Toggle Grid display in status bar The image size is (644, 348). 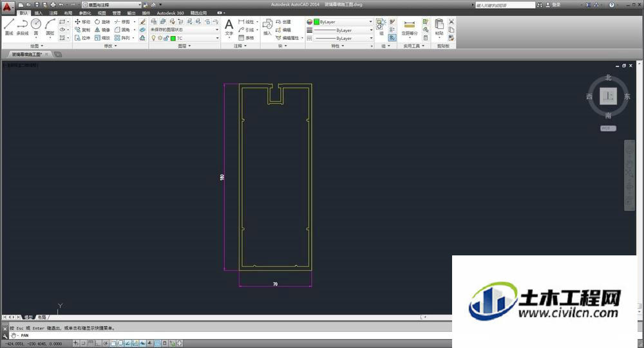90,343
